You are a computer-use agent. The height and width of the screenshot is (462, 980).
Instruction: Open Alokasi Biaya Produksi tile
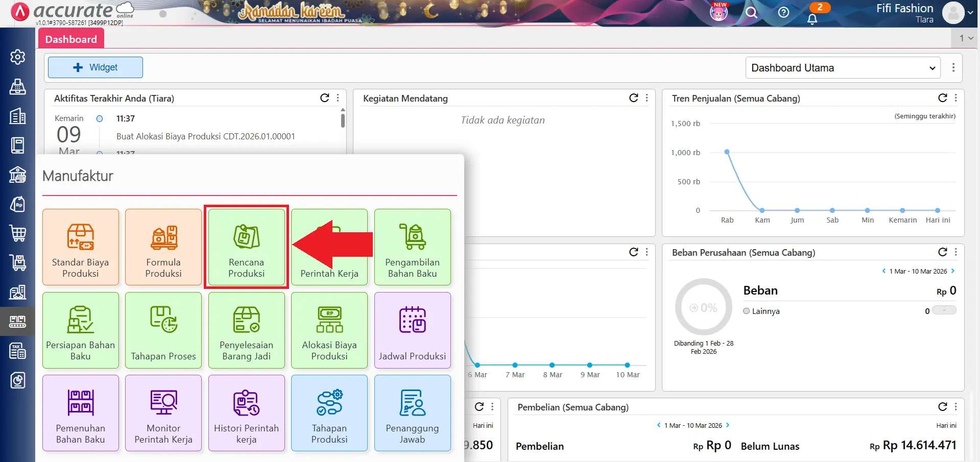click(329, 330)
